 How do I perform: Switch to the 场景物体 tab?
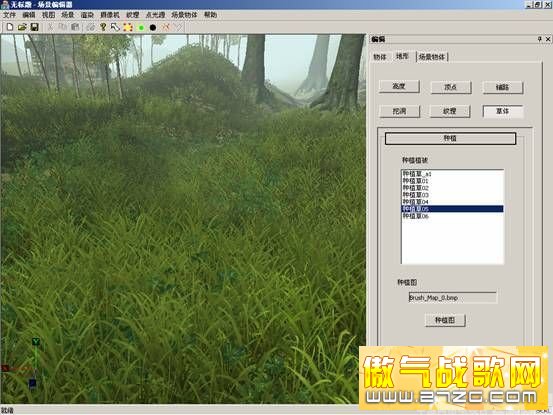point(432,57)
